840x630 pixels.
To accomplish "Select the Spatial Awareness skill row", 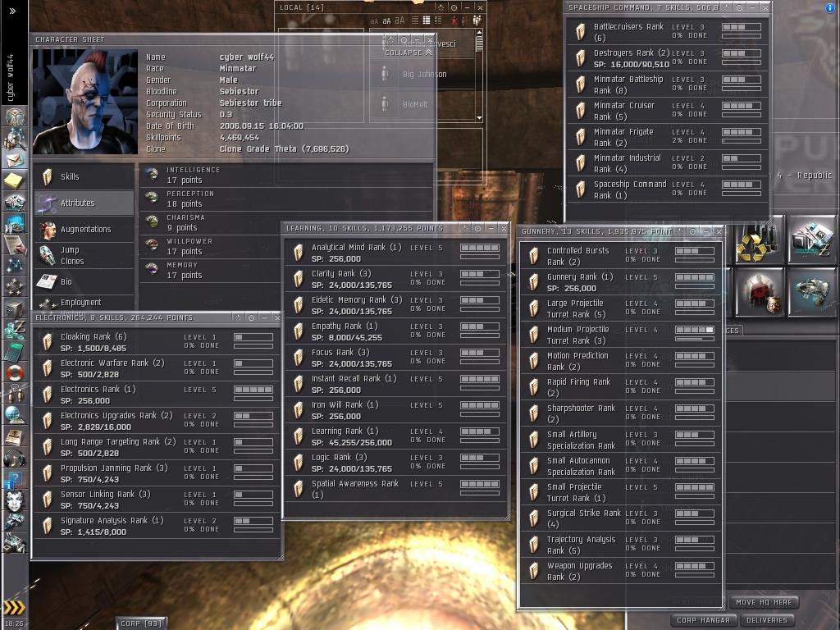I will (x=395, y=489).
